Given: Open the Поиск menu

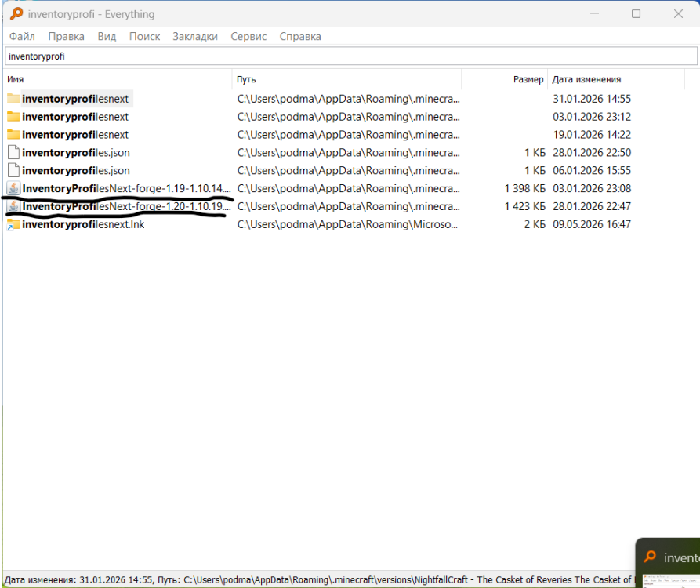Looking at the screenshot, I should pos(144,36).
